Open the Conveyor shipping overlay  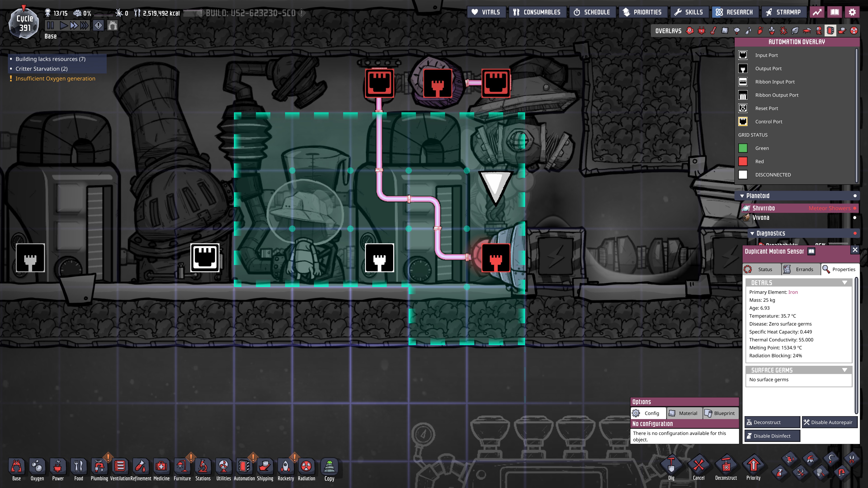coord(842,31)
